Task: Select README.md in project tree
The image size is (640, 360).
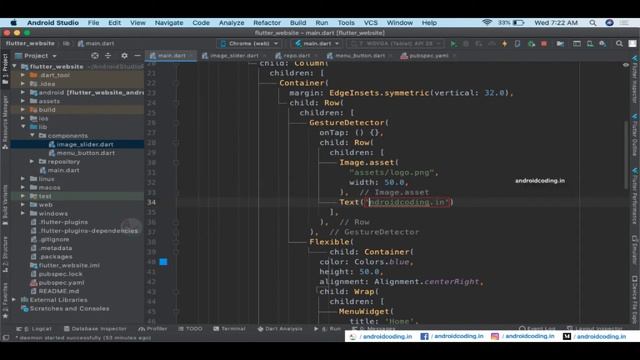Action: coord(59,291)
